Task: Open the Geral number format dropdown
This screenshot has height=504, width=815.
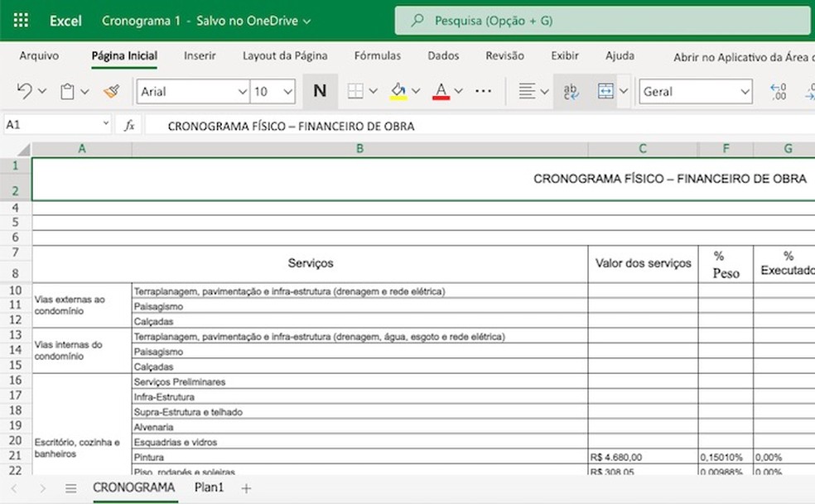Action: click(x=743, y=92)
